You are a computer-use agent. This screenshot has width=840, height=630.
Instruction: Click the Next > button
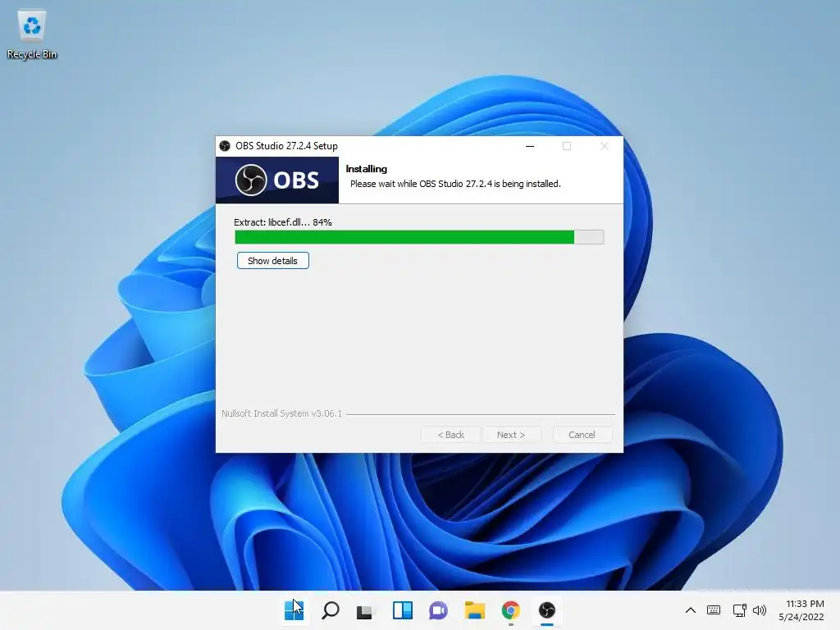pos(511,435)
